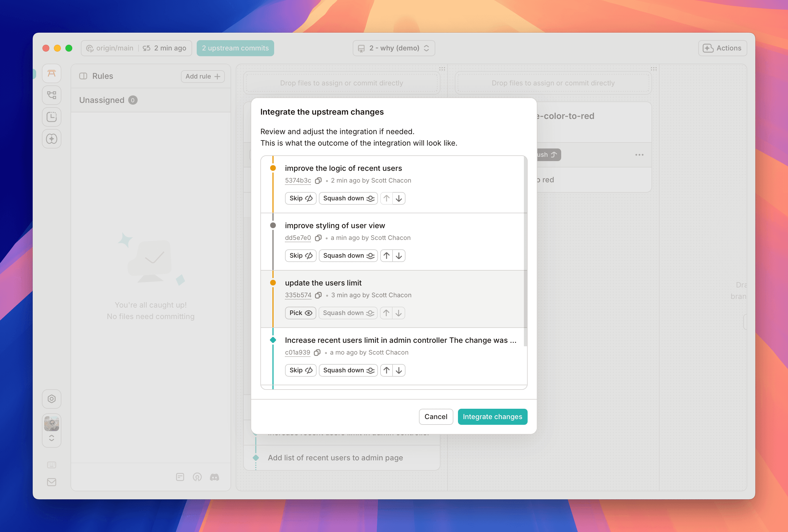Open project settings hexagon icon
Screen dimensions: 788x532
coord(52,399)
